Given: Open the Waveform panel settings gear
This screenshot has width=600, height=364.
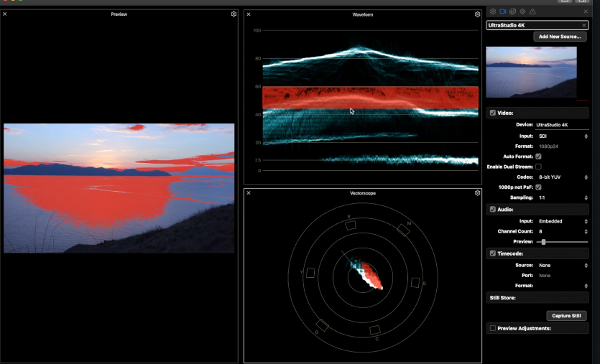Looking at the screenshot, I should [x=478, y=14].
